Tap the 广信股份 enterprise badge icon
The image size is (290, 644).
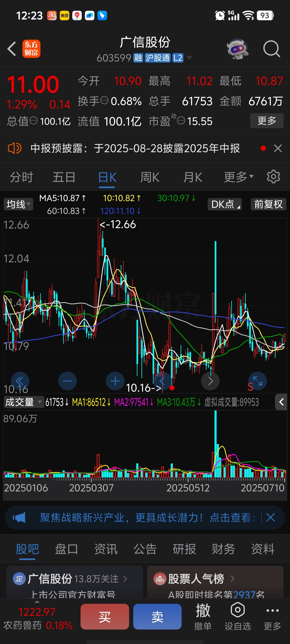coord(19,578)
